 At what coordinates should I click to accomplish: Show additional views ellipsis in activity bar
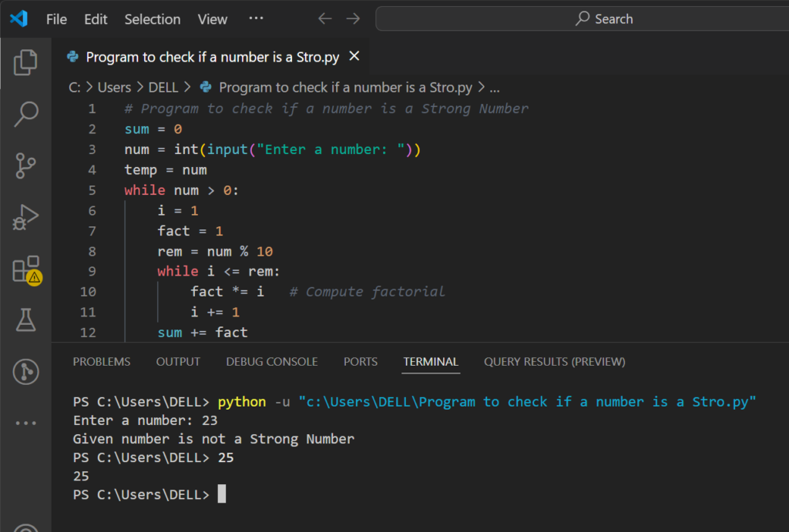point(25,423)
